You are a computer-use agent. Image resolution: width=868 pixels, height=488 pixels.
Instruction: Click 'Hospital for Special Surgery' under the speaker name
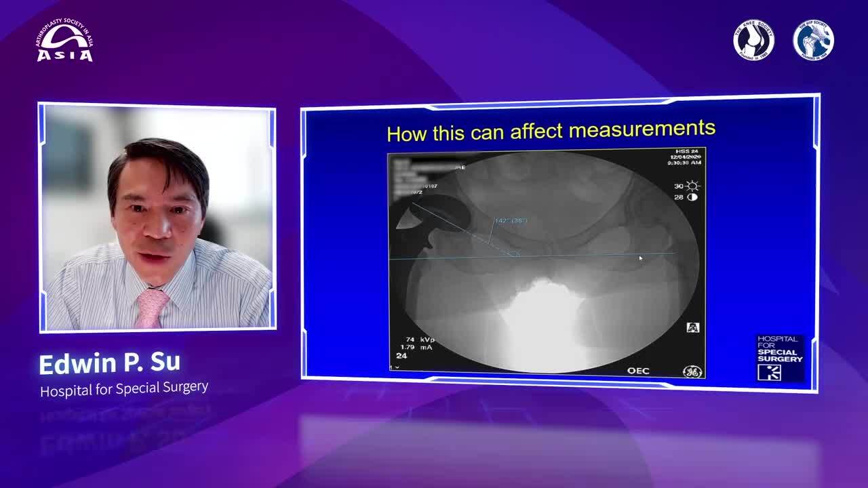[x=124, y=389]
